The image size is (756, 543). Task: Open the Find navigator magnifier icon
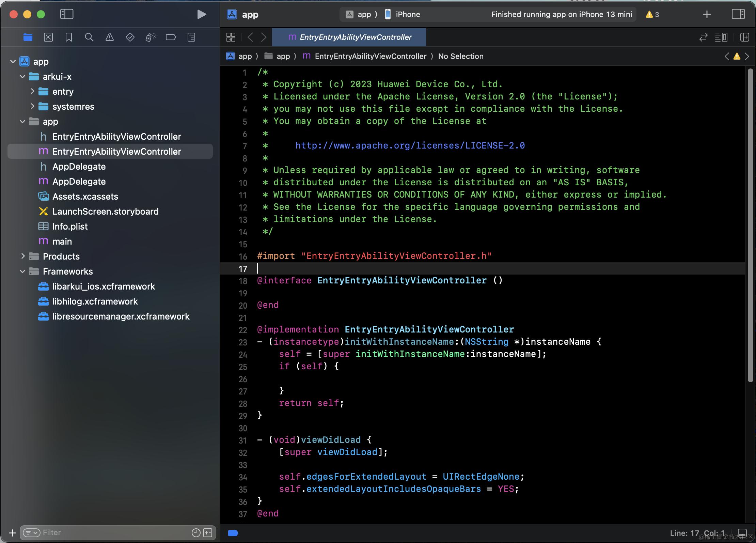click(89, 37)
